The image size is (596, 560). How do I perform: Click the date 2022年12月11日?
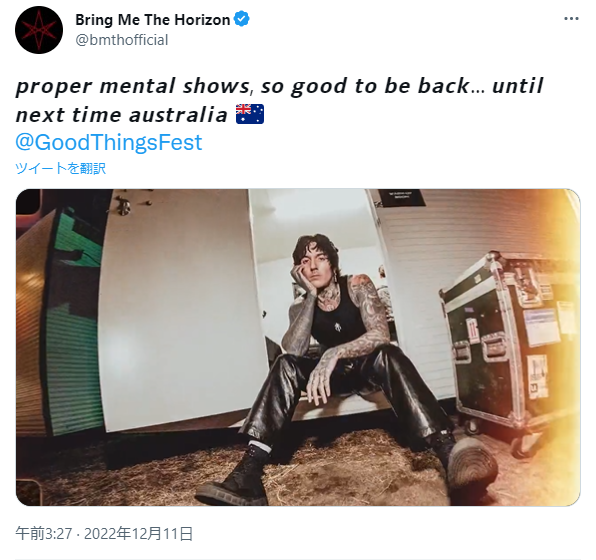coord(138,533)
